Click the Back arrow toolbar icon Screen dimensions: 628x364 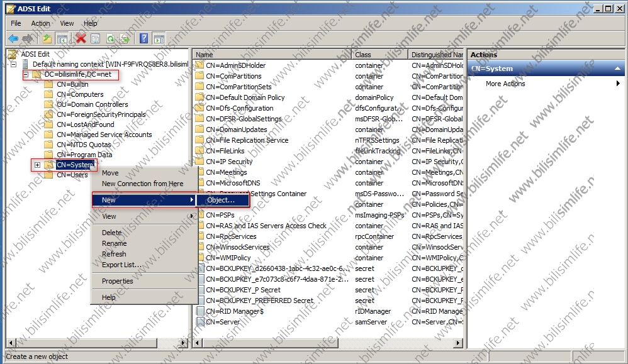(x=13, y=39)
